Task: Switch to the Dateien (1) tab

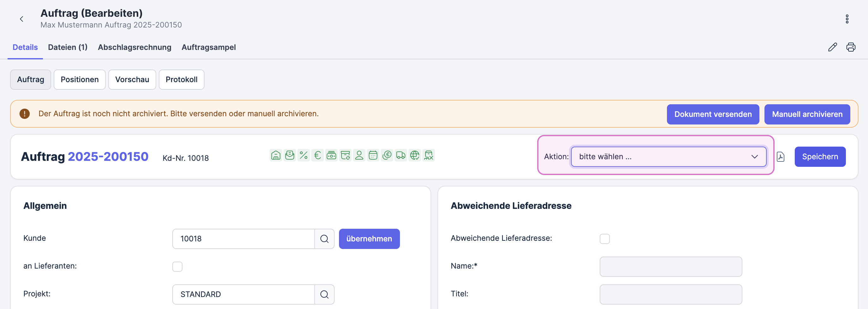Action: (x=68, y=47)
